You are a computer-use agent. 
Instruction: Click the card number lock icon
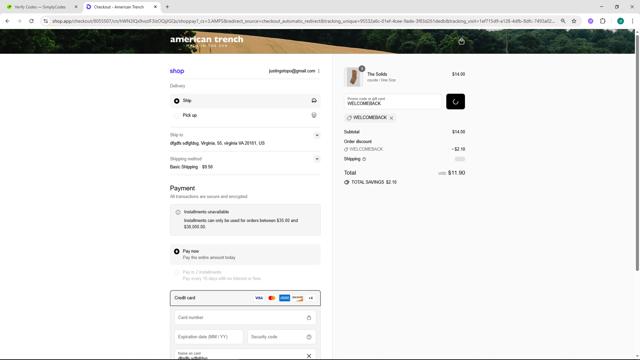click(x=309, y=318)
